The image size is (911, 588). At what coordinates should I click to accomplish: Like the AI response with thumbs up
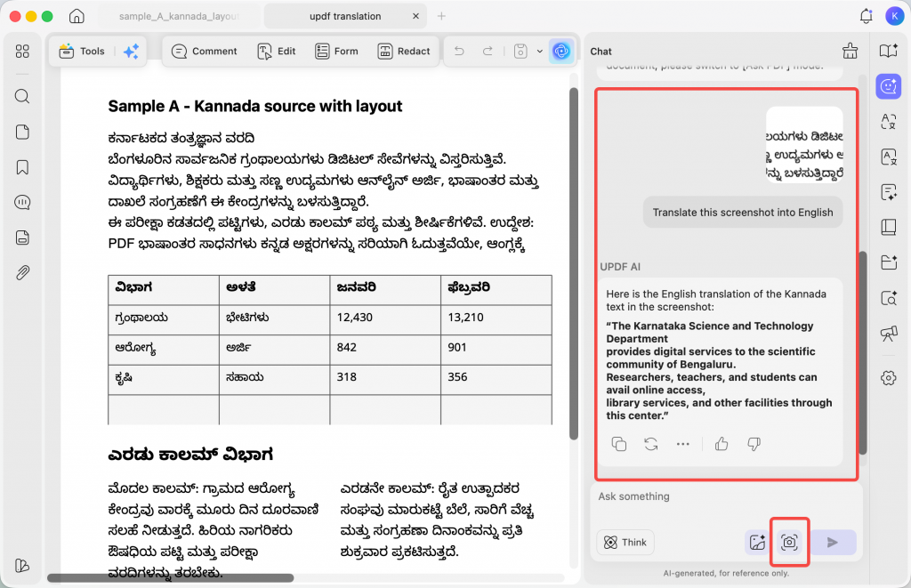(x=722, y=445)
